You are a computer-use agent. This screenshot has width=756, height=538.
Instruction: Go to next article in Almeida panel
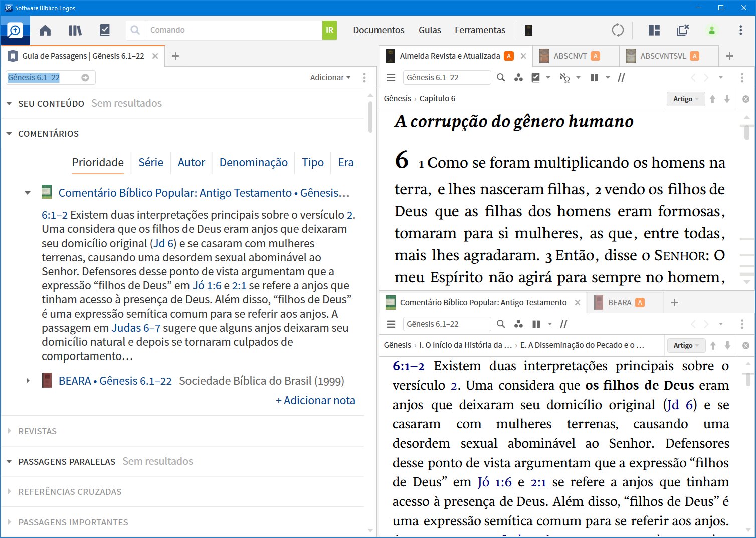point(727,99)
